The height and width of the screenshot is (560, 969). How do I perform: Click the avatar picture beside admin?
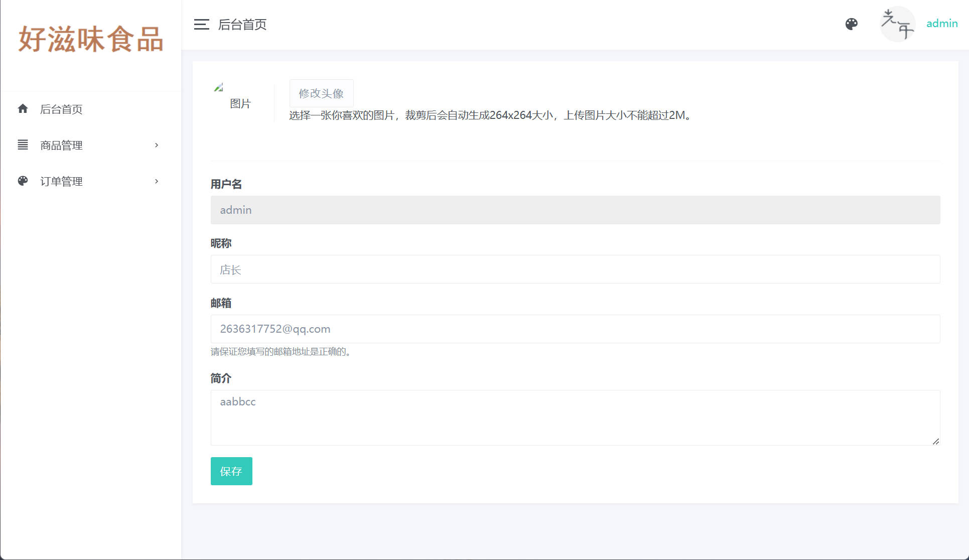pyautogui.click(x=898, y=24)
